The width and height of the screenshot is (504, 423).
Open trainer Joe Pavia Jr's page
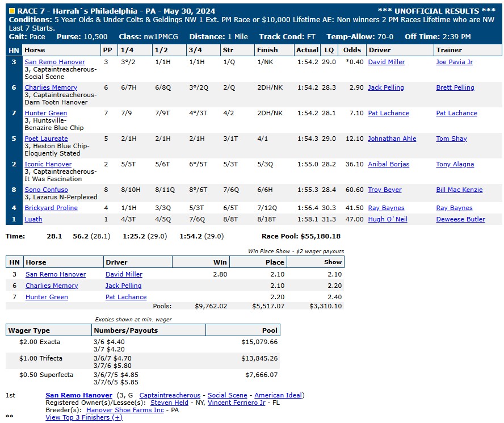click(454, 62)
